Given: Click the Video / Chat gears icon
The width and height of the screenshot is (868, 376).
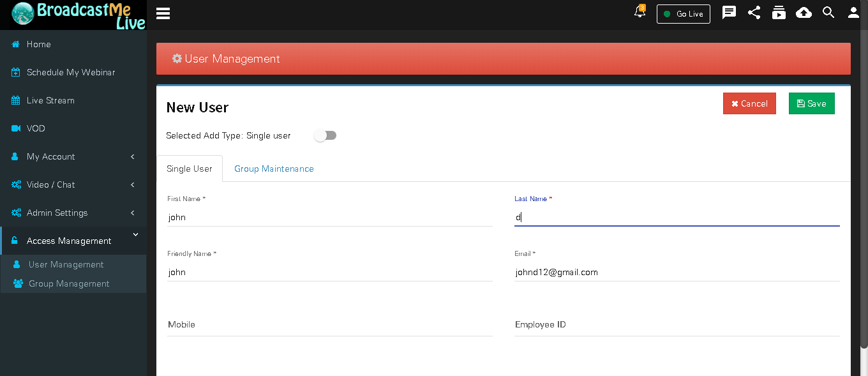Looking at the screenshot, I should click(15, 184).
